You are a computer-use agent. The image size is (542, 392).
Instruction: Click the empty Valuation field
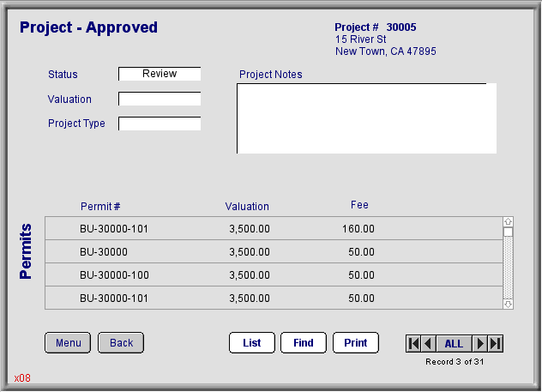coord(160,99)
